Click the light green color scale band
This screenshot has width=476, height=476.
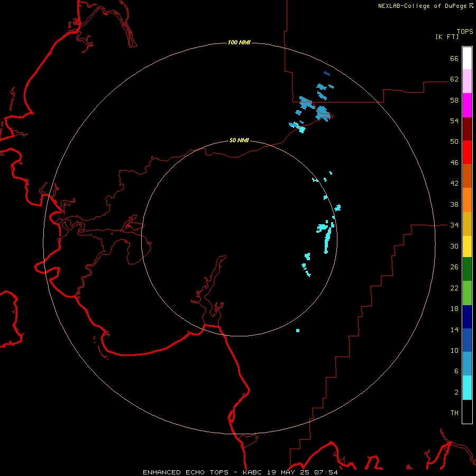coord(467,293)
